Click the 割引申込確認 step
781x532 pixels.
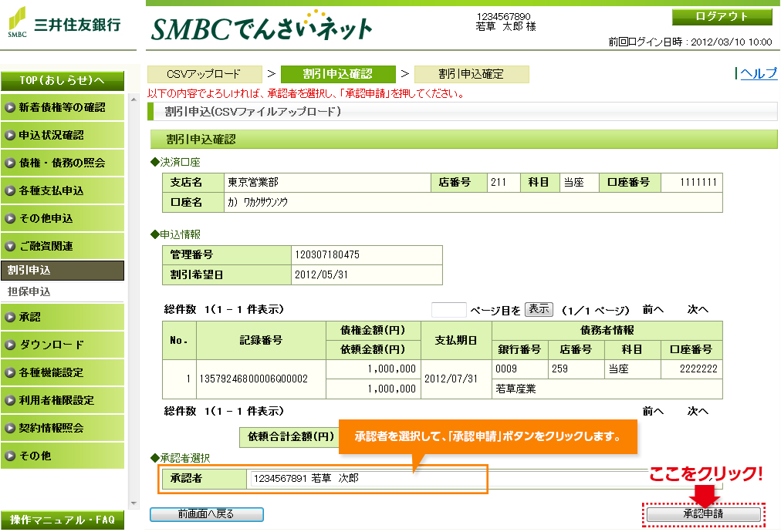pyautogui.click(x=338, y=74)
